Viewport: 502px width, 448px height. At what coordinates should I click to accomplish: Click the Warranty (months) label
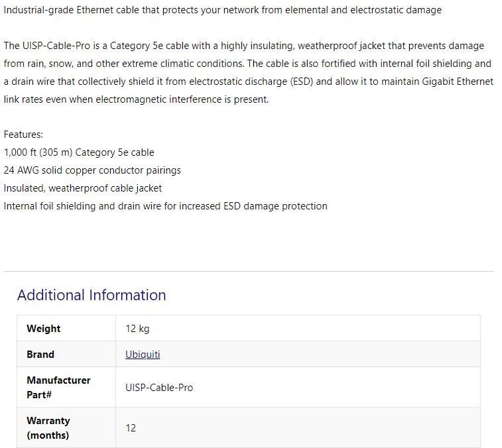[x=48, y=427]
